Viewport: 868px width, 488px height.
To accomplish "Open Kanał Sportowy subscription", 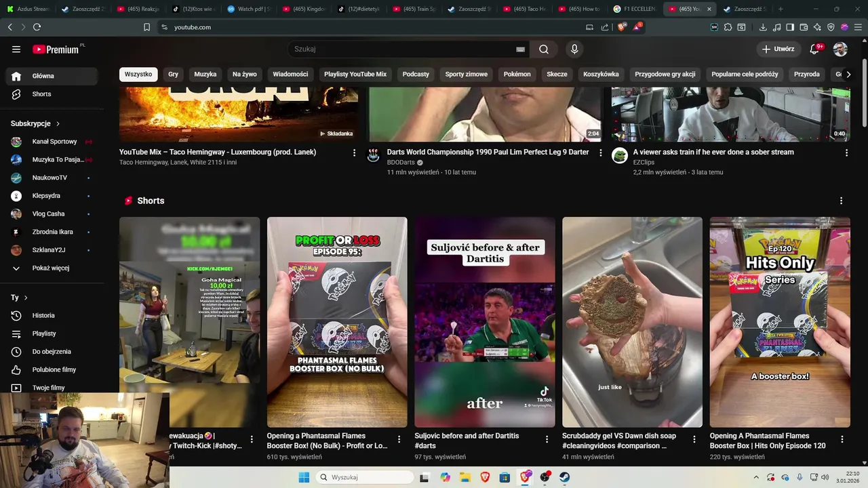I will pos(52,142).
